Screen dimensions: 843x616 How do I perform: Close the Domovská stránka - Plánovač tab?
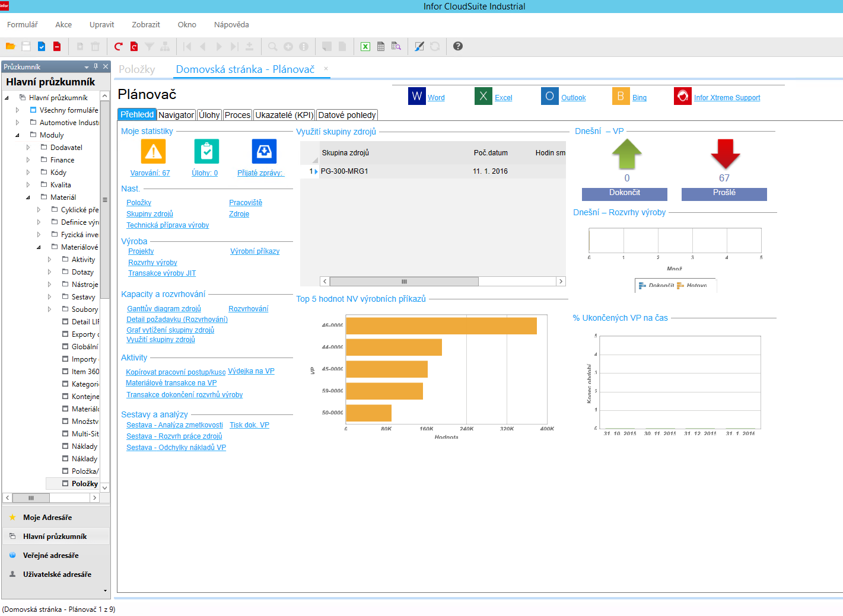click(326, 69)
